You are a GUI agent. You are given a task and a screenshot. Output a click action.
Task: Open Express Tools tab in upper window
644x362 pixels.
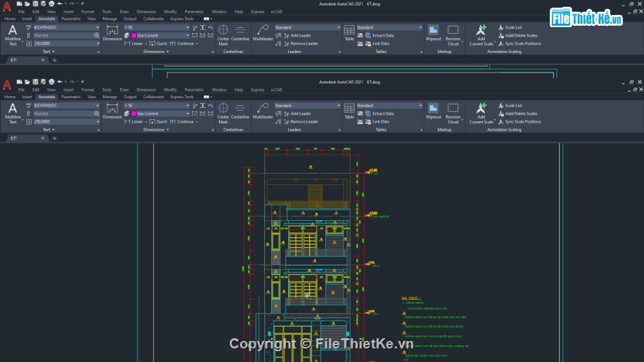(x=182, y=19)
